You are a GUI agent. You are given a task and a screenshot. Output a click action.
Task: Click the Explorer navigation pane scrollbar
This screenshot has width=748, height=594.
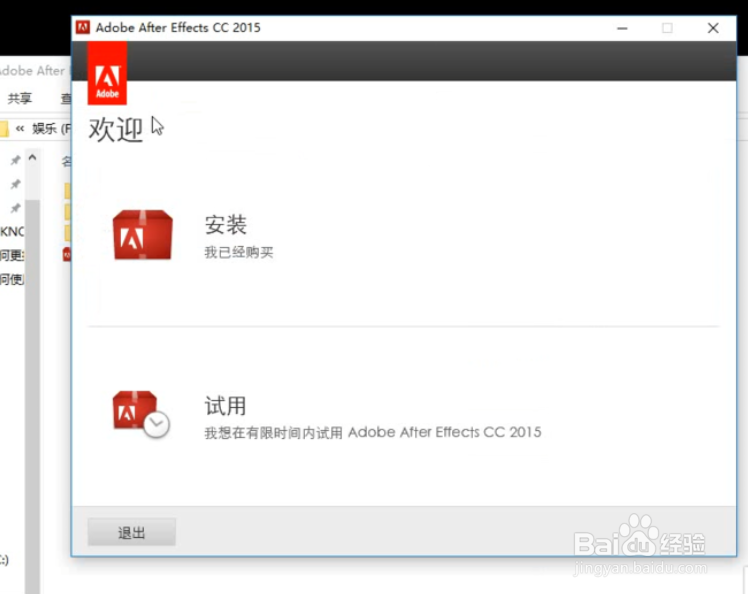click(32, 396)
